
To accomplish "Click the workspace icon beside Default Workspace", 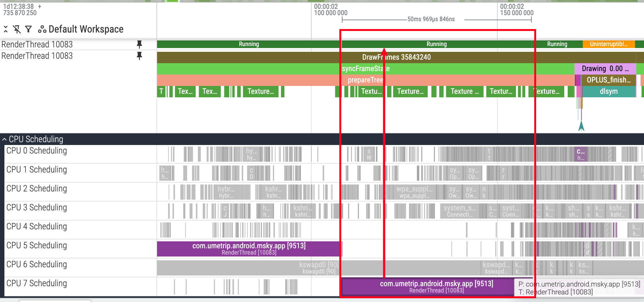I will coord(42,29).
